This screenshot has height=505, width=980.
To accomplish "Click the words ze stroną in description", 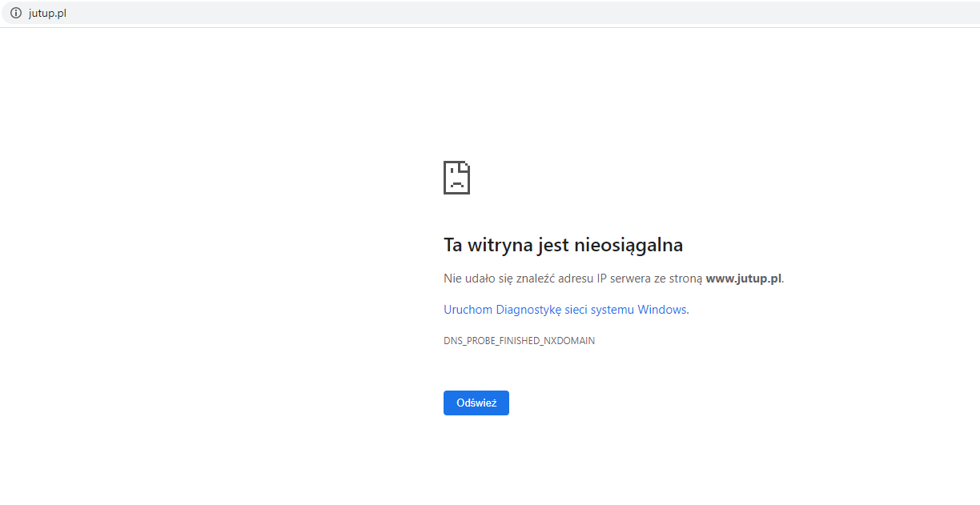I will [x=679, y=279].
